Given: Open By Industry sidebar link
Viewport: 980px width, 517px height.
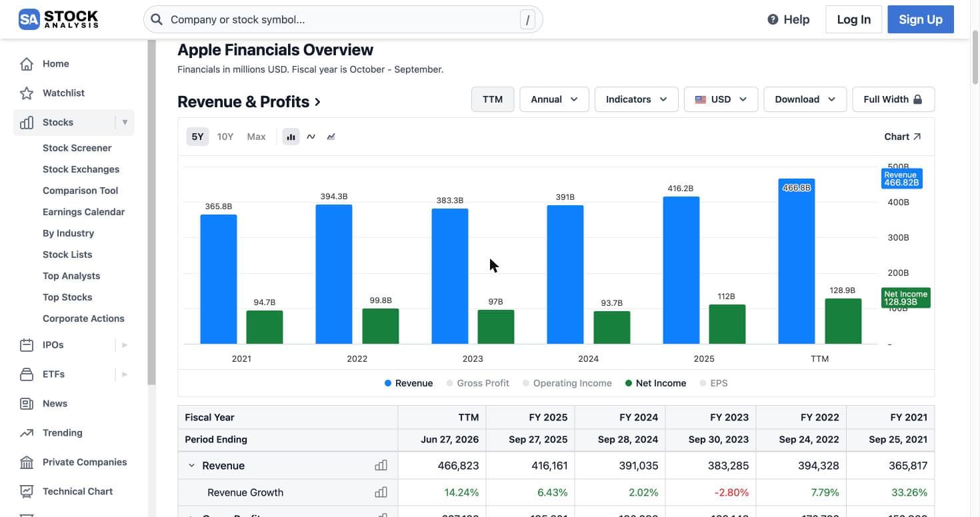Looking at the screenshot, I should tap(69, 233).
